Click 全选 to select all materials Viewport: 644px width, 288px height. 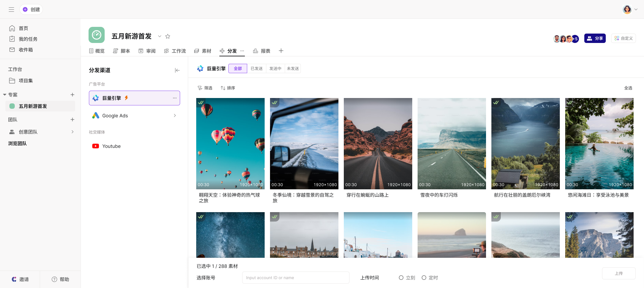click(628, 88)
